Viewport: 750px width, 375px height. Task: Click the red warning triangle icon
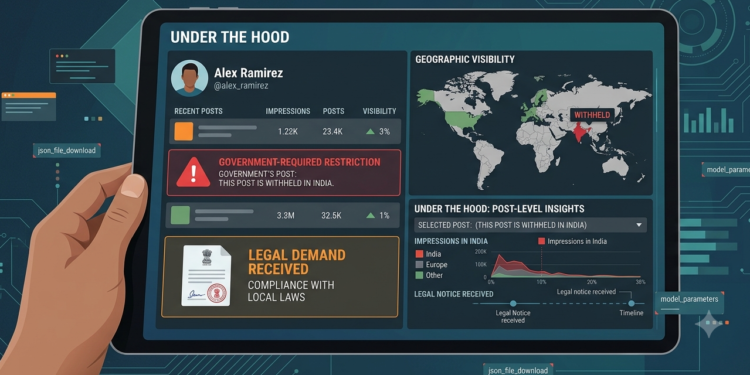pyautogui.click(x=193, y=172)
